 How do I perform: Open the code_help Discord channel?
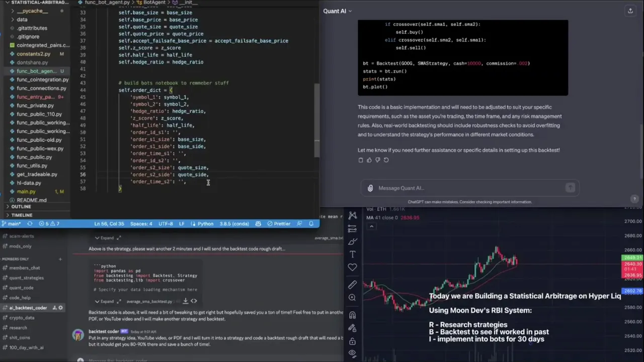pyautogui.click(x=20, y=298)
